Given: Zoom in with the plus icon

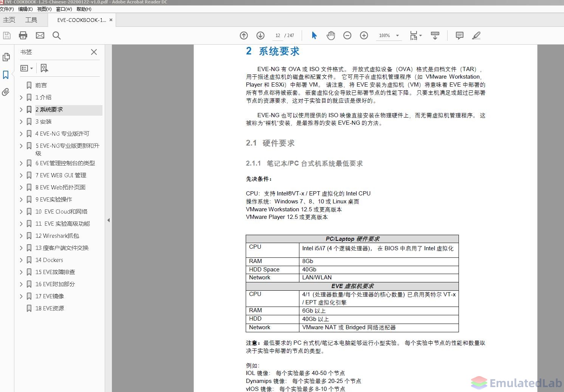Looking at the screenshot, I should pyautogui.click(x=364, y=36).
